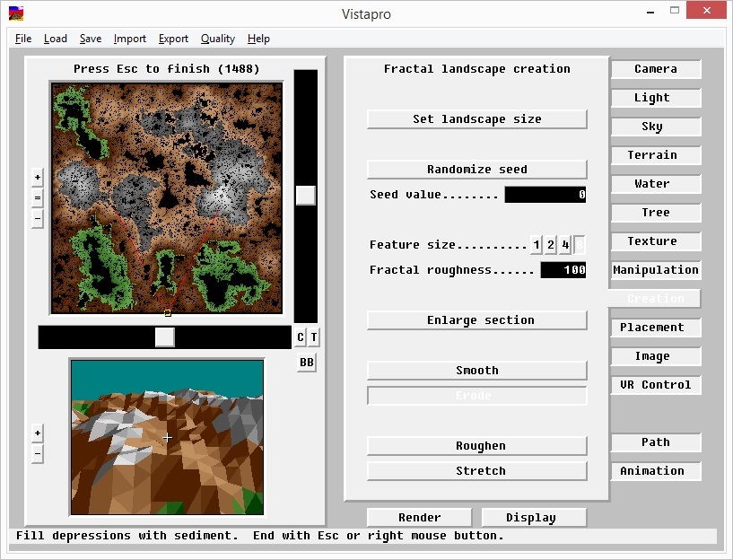
Task: Open the Import menu
Action: click(129, 39)
